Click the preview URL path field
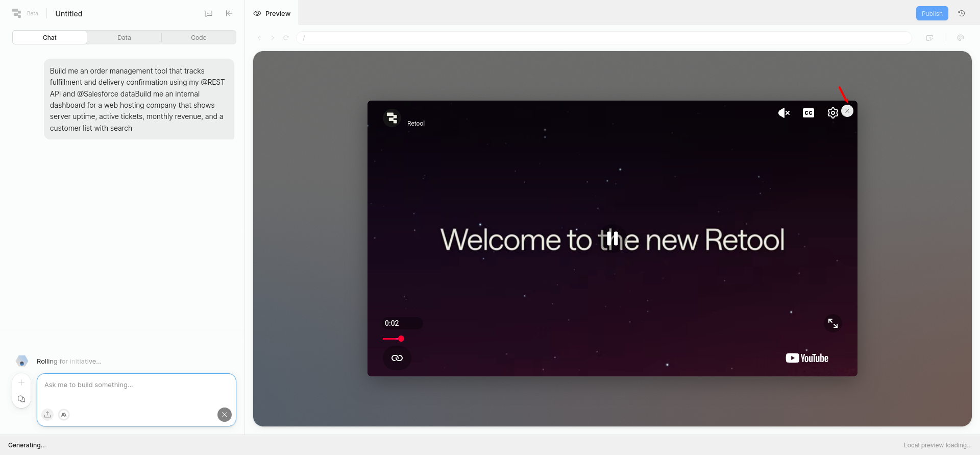980x455 pixels. (x=604, y=38)
